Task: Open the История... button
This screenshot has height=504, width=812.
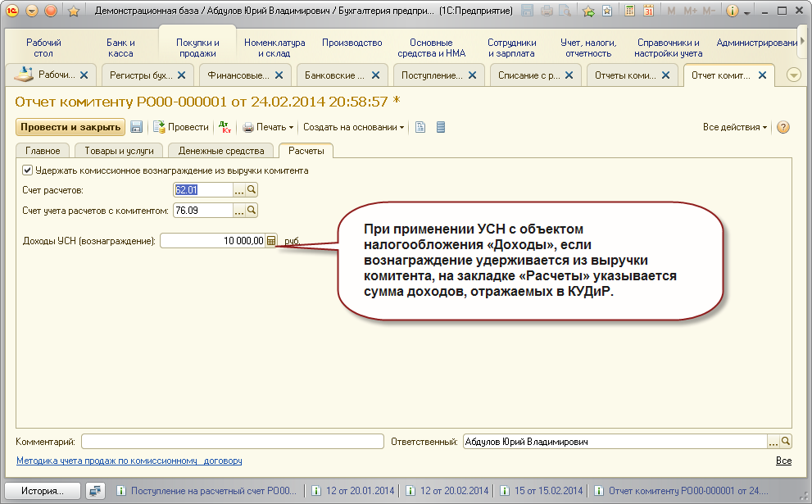Action: click(x=43, y=491)
